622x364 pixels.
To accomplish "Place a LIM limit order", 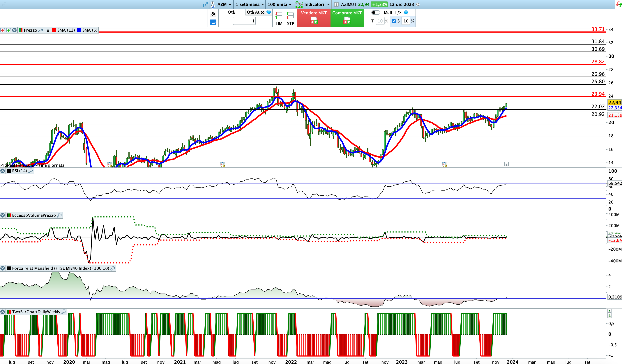I will (x=279, y=19).
